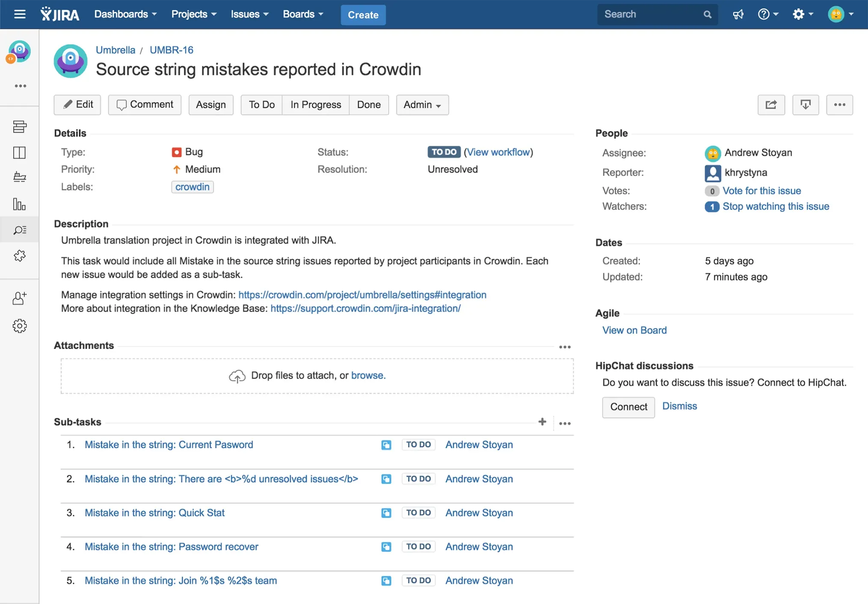Open the Crowdin integration settings URL

[x=362, y=295]
